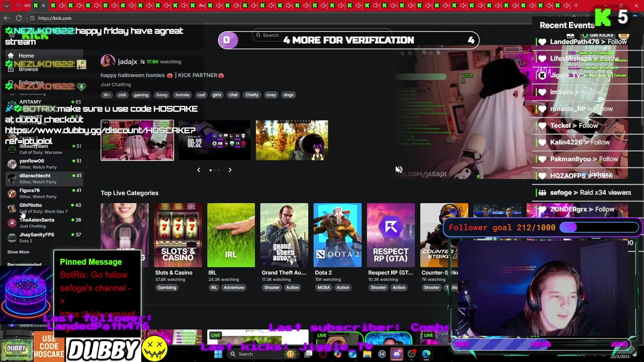The image size is (644, 362).
Task: Go to the previous featured stream arrow
Action: pyautogui.click(x=199, y=170)
